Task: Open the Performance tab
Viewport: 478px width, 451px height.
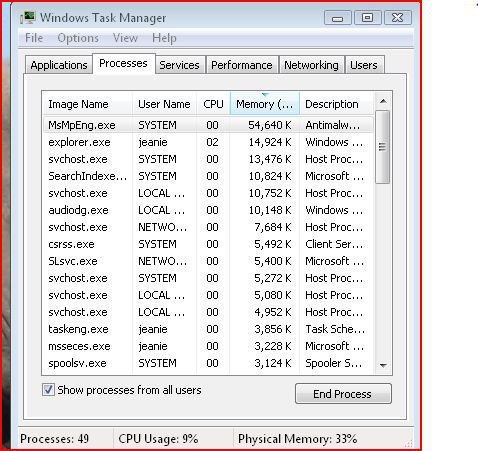Action: click(242, 65)
